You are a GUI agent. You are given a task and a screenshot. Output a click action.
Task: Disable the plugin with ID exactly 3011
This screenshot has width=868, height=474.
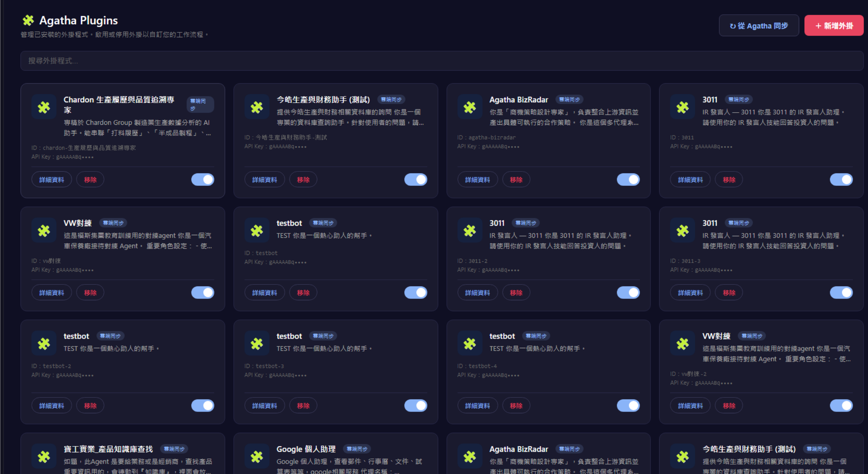841,180
